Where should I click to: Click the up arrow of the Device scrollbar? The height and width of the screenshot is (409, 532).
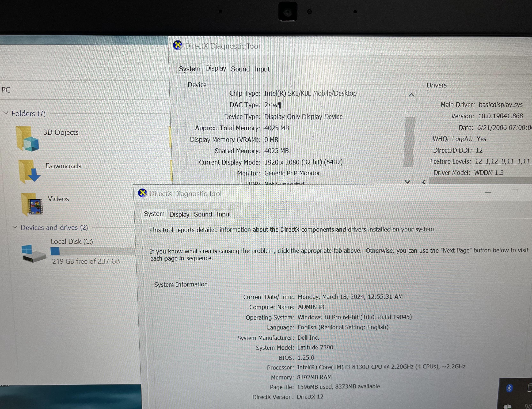pos(411,95)
